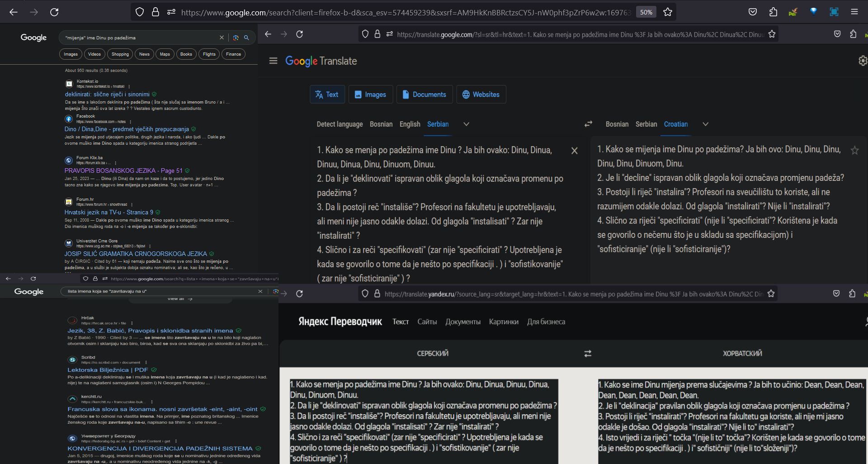Image resolution: width=868 pixels, height=464 pixels.
Task: Select the Flights search filter chip
Action: [209, 54]
